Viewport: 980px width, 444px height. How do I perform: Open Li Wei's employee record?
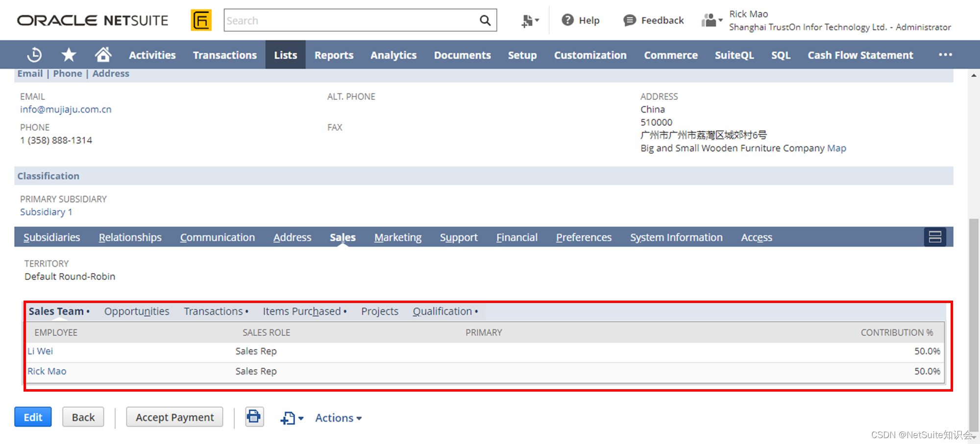tap(40, 351)
